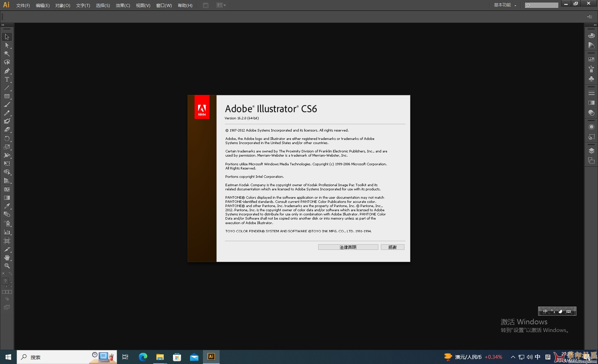This screenshot has height=364, width=598.
Task: Choose the Eraser tool
Action: [7, 129]
